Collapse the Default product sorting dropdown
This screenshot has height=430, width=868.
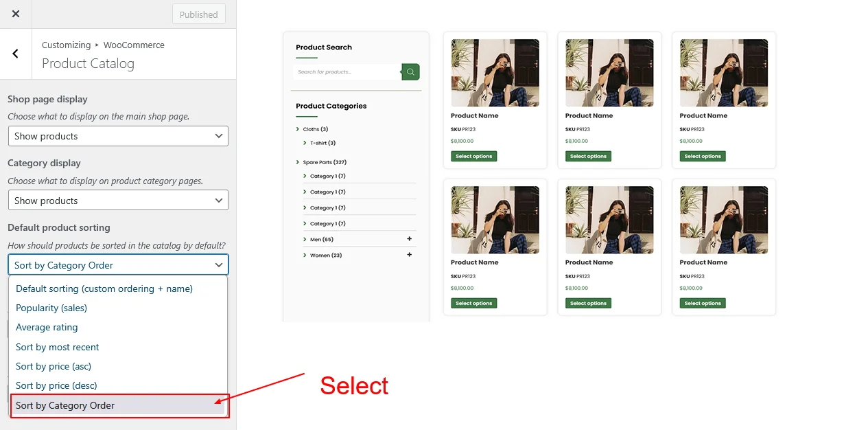[x=118, y=265]
